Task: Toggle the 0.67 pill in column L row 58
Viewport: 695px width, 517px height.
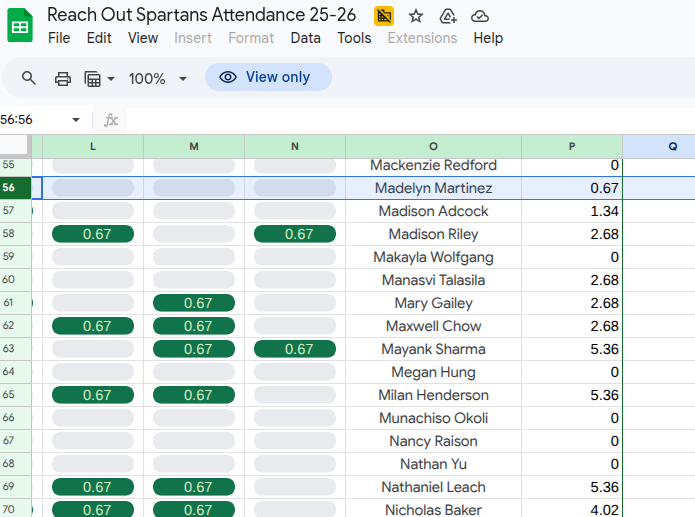Action: [93, 234]
